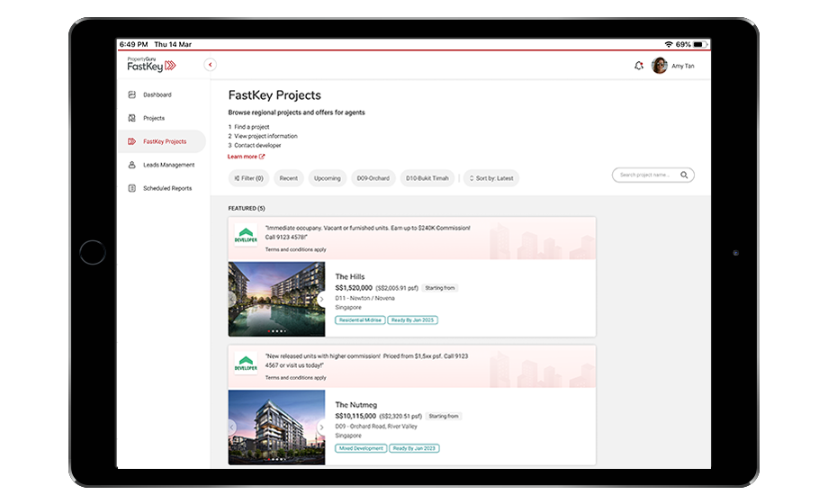Toggle the Upcoming filter chip

click(x=328, y=178)
